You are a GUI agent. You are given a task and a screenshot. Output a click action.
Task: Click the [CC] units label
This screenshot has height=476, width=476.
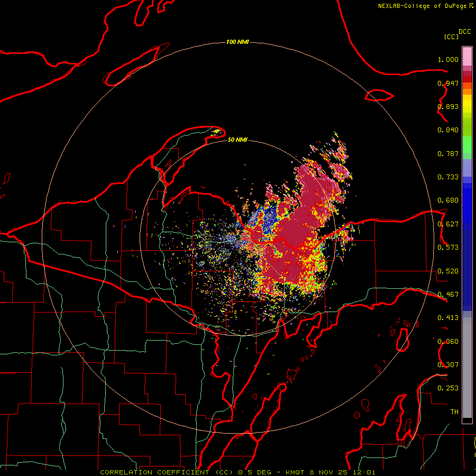451,36
